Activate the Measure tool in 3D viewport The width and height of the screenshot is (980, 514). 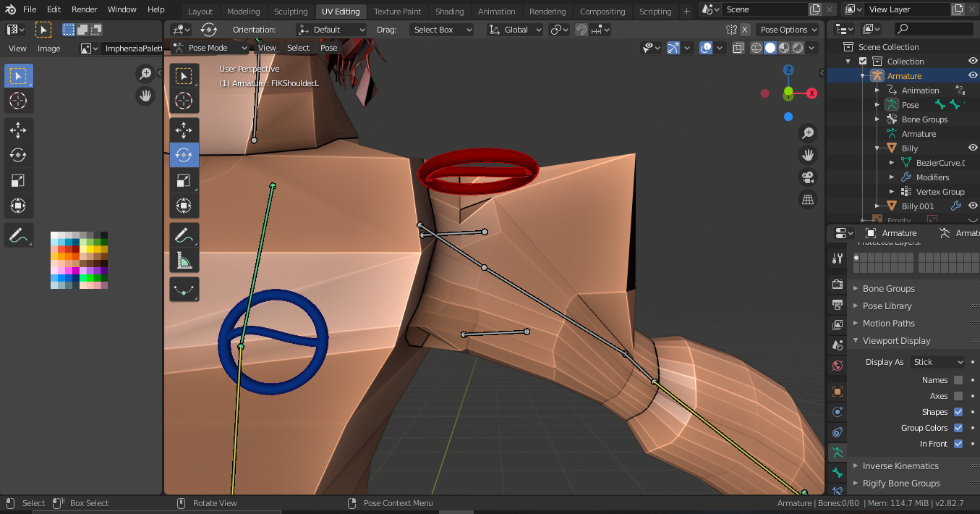184,260
